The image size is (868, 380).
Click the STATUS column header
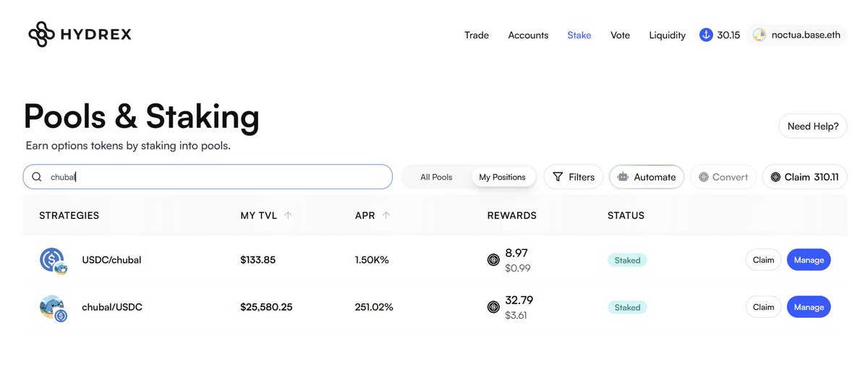pos(626,215)
